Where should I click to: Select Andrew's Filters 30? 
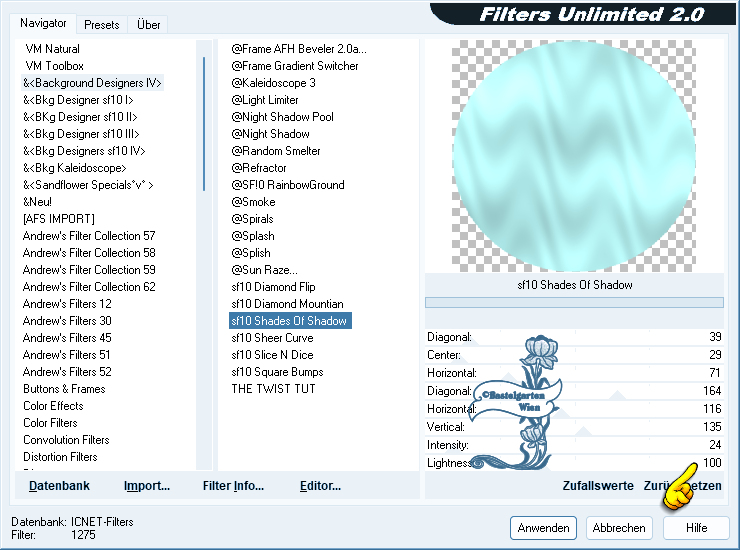[x=67, y=321]
